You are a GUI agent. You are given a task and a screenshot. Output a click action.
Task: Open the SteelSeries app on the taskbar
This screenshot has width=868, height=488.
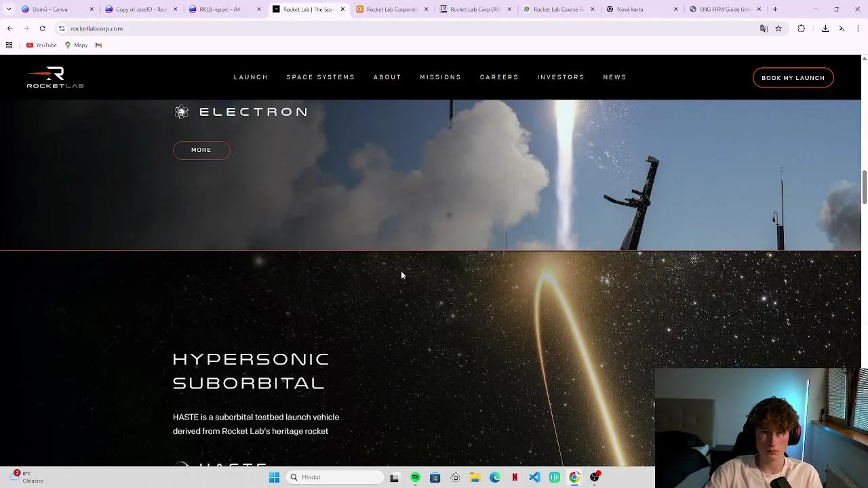[455, 477]
